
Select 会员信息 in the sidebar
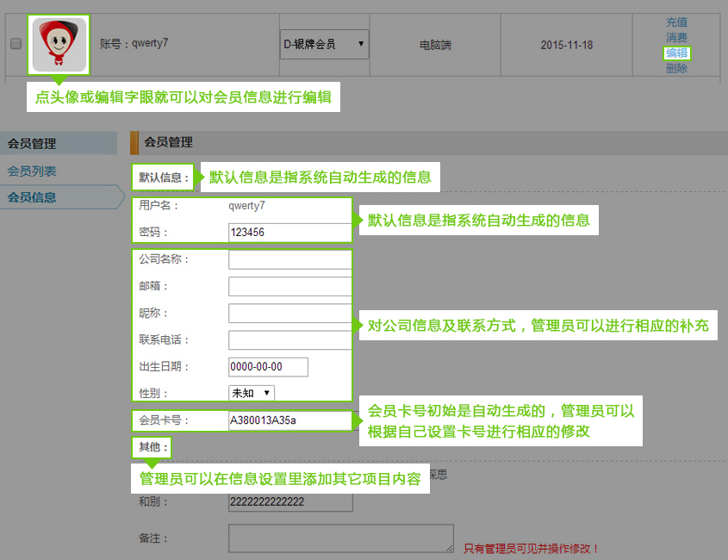[32, 197]
